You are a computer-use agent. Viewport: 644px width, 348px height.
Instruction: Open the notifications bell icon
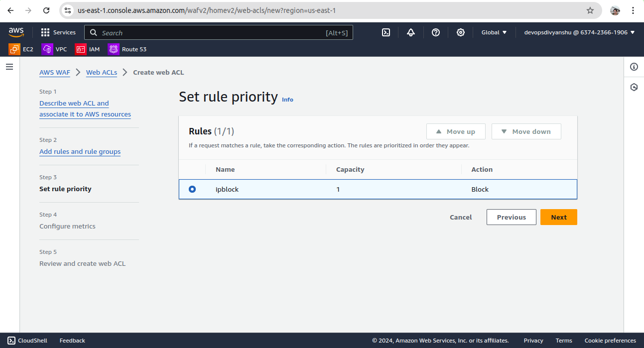(x=411, y=32)
